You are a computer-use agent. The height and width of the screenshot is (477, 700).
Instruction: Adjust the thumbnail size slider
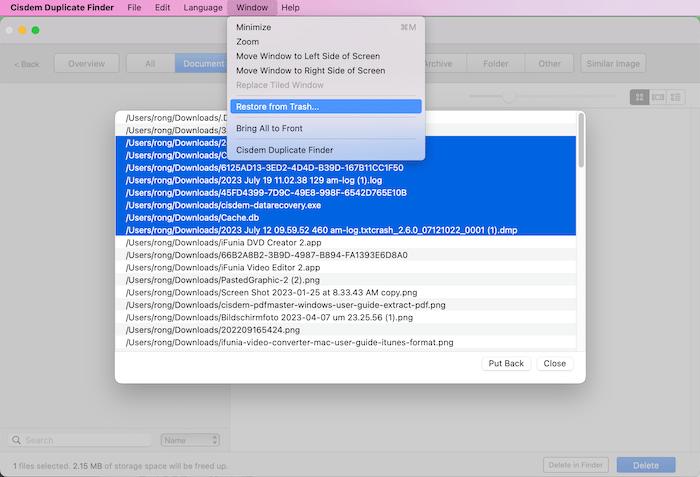pyautogui.click(x=509, y=97)
